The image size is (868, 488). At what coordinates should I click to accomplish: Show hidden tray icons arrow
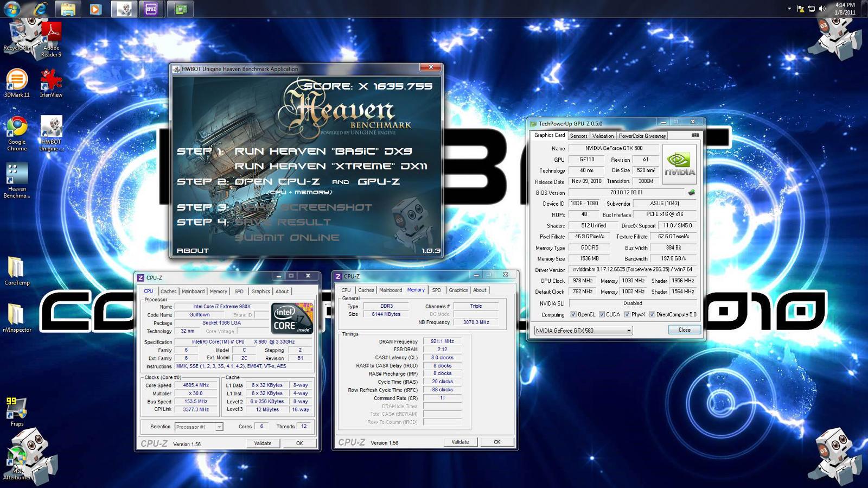(x=789, y=9)
